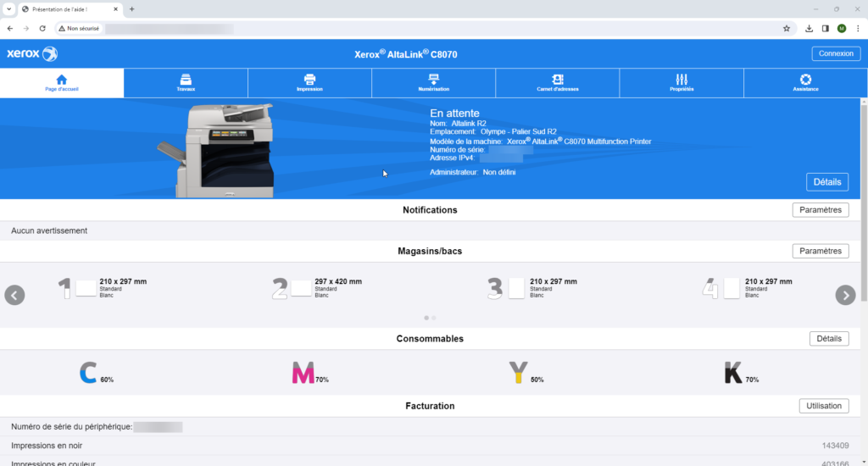The image size is (868, 466).
Task: Open the Assistance lifebuoy tab
Action: coord(805,82)
